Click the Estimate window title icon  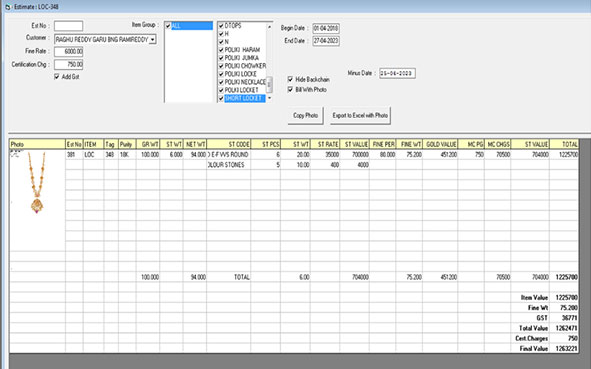8,7
